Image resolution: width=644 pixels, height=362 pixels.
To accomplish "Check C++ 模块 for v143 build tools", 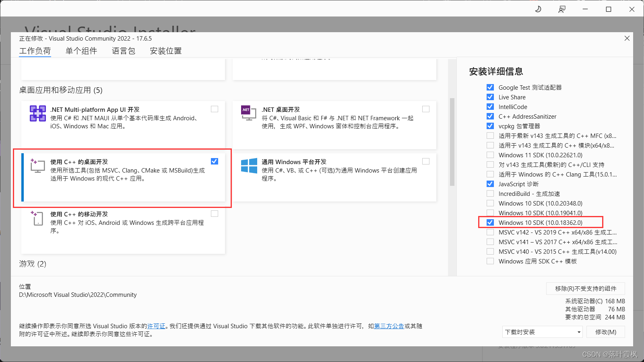I will pyautogui.click(x=490, y=145).
